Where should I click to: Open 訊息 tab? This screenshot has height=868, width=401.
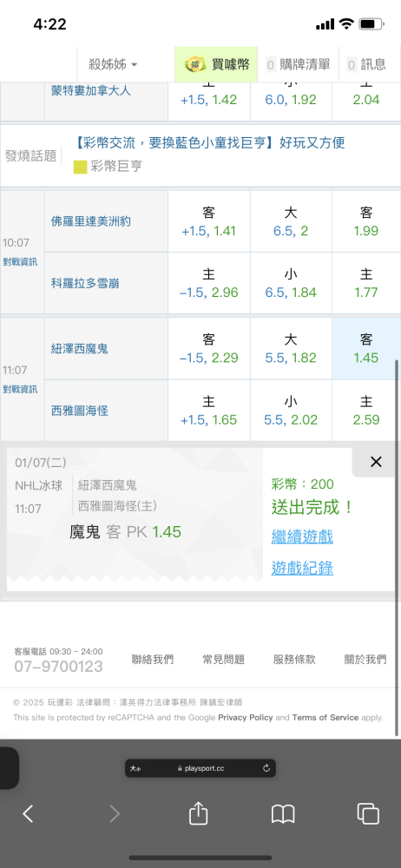366,65
